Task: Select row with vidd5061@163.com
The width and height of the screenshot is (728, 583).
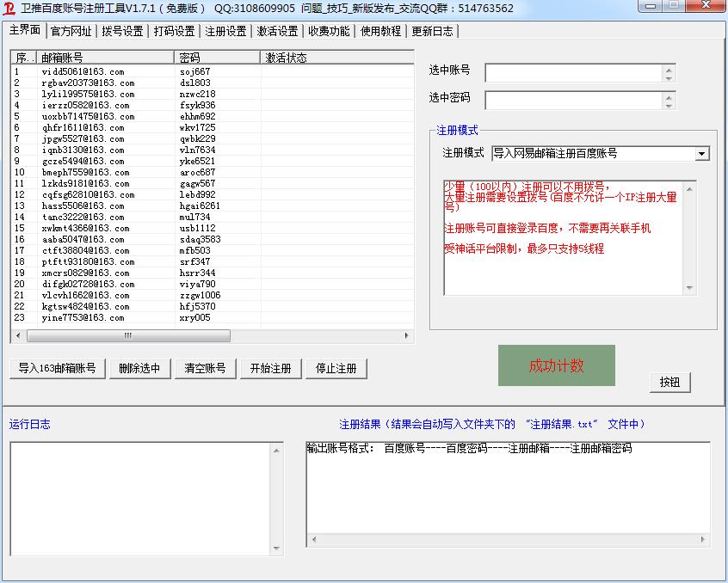Action: [83, 71]
